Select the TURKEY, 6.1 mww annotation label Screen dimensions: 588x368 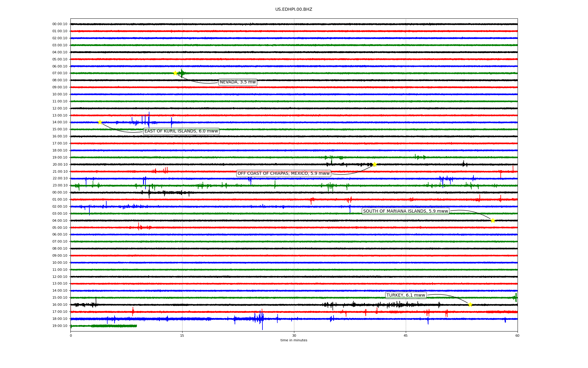406,295
